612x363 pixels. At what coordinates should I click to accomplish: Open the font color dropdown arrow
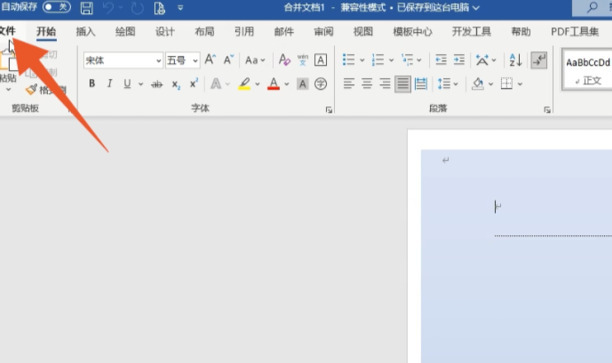click(x=286, y=84)
